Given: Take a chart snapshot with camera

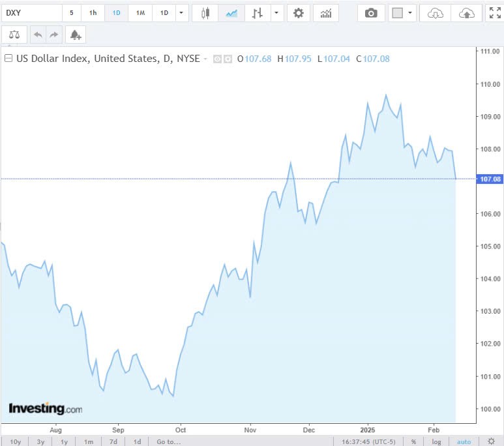Looking at the screenshot, I should click(371, 13).
